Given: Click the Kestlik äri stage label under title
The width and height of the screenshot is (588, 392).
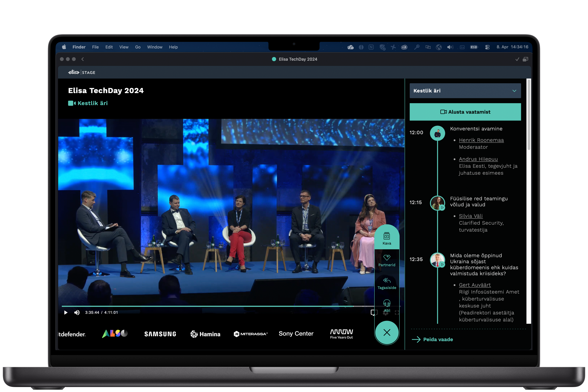Looking at the screenshot, I should 88,103.
